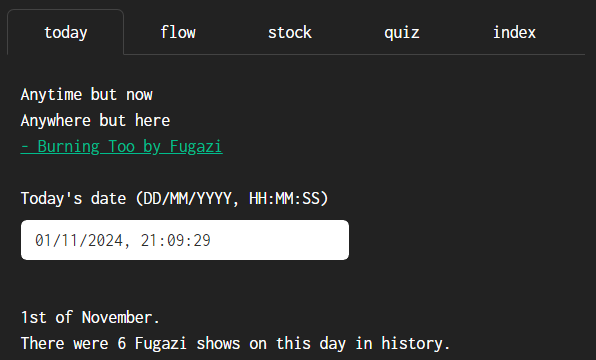The image size is (596, 360).
Task: Click the "1st of November." text
Action: click(90, 317)
